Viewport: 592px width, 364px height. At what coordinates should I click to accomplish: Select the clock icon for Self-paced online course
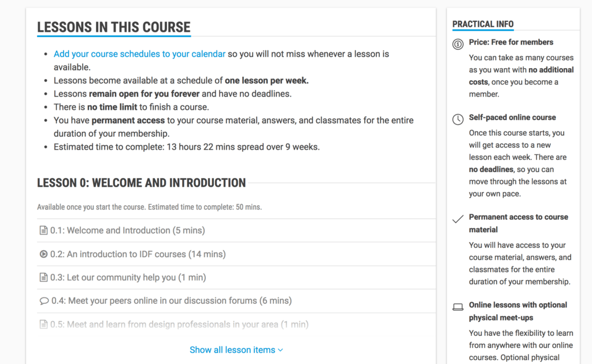click(x=457, y=119)
